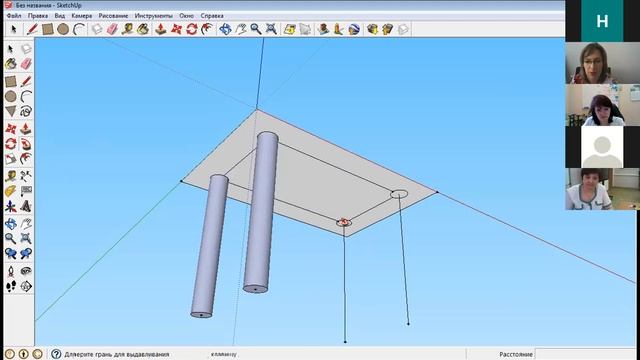Screen dimensions: 640x360
Task: Click the Расстояние measurements input field
Action: (x=585, y=354)
